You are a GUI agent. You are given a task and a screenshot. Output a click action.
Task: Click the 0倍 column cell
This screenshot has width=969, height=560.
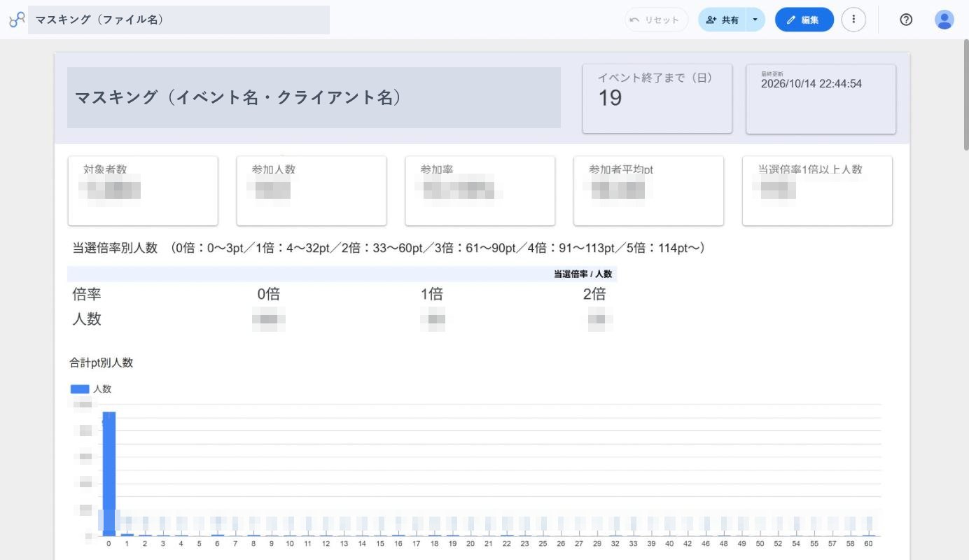(x=269, y=295)
